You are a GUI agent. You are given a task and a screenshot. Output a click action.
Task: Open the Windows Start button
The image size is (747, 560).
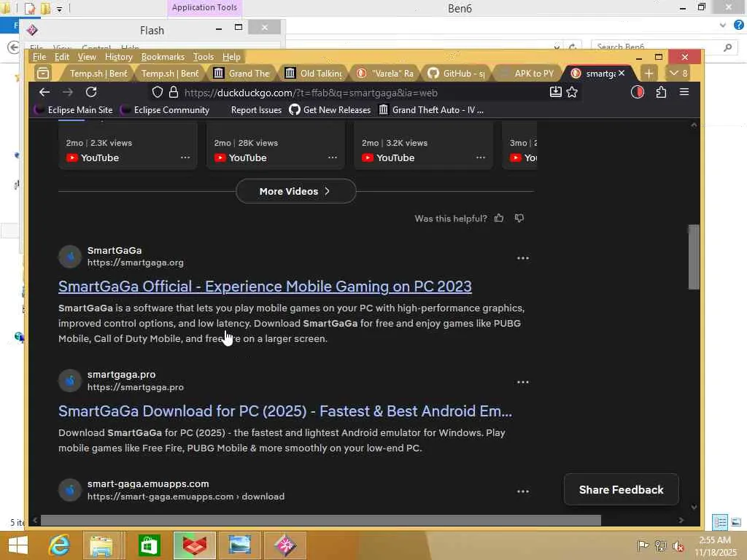(18, 545)
